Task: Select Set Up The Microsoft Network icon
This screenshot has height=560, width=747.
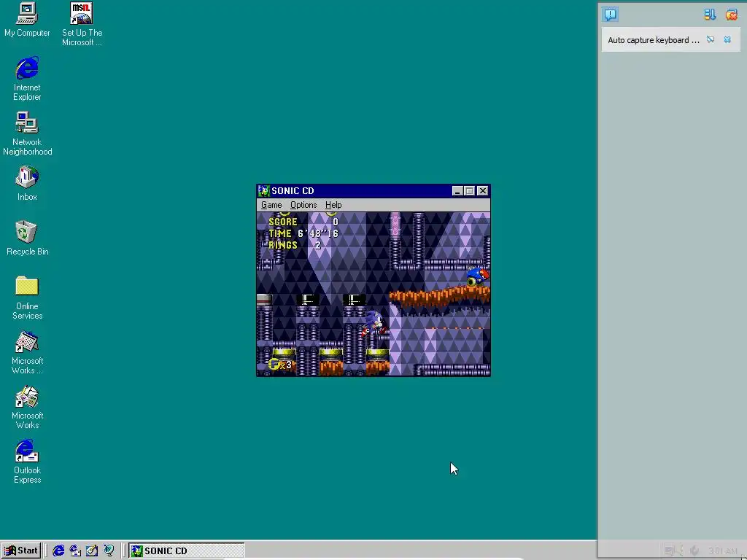Action: click(82, 24)
